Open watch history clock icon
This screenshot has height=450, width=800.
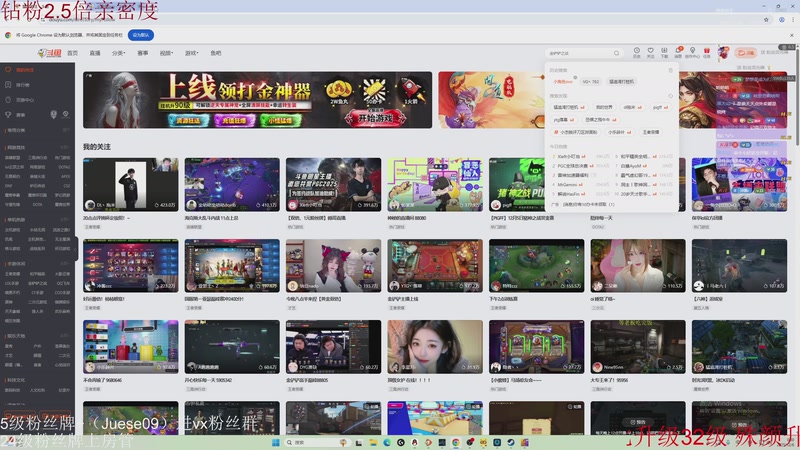tap(637, 52)
